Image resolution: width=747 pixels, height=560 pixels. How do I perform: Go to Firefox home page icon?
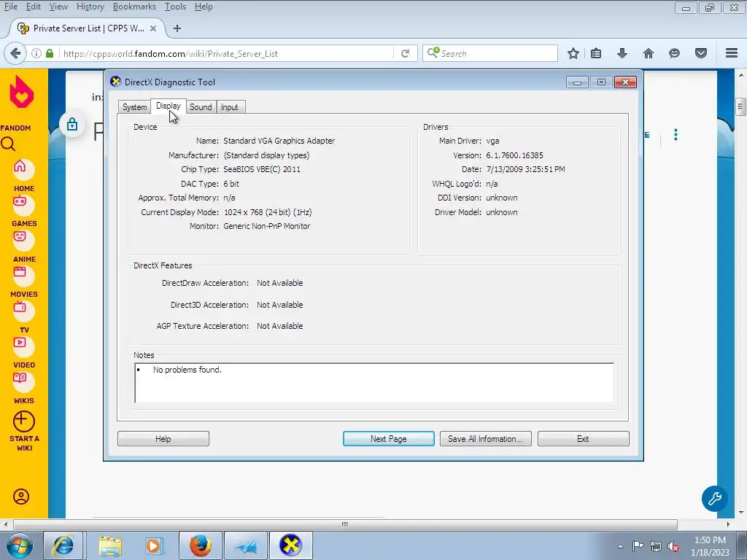tap(649, 53)
